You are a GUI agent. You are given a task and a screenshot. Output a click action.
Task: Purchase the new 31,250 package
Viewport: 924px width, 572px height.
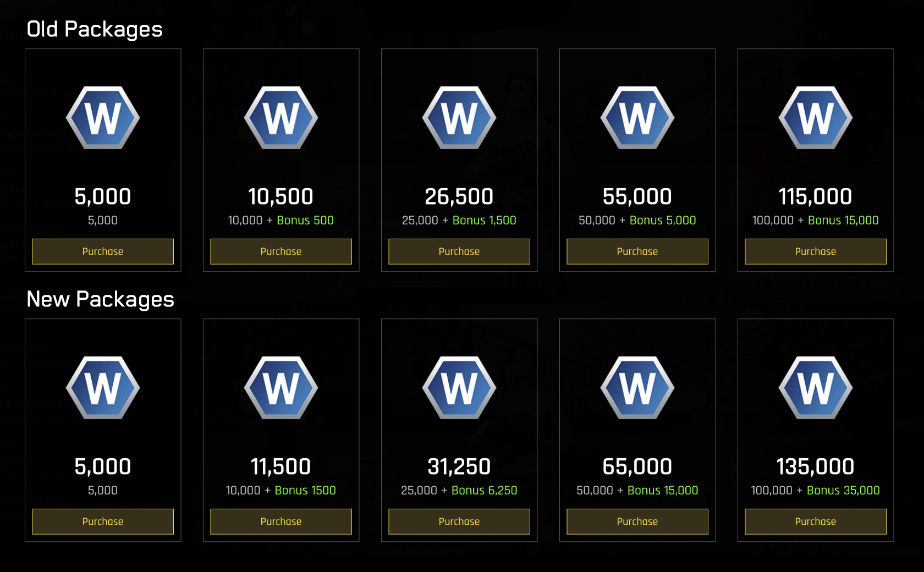pos(459,521)
